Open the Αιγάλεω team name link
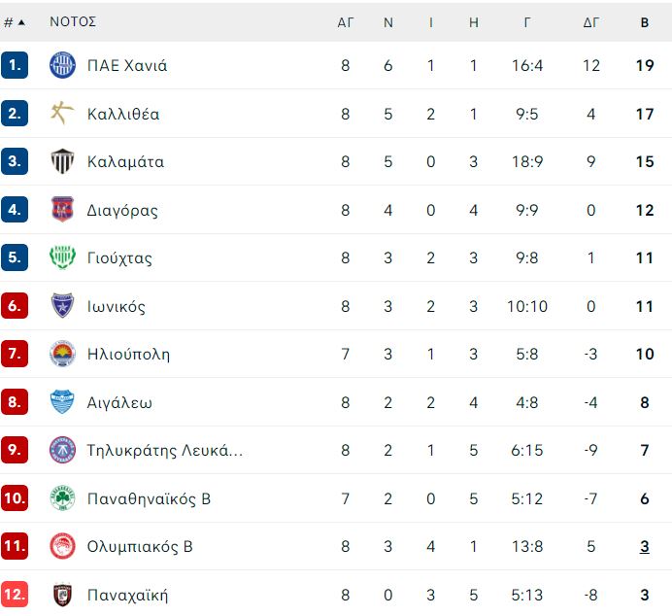 click(119, 402)
